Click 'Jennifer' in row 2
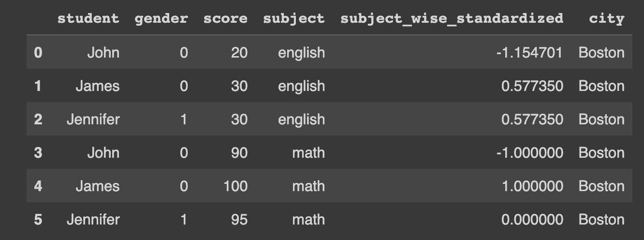 [x=93, y=120]
